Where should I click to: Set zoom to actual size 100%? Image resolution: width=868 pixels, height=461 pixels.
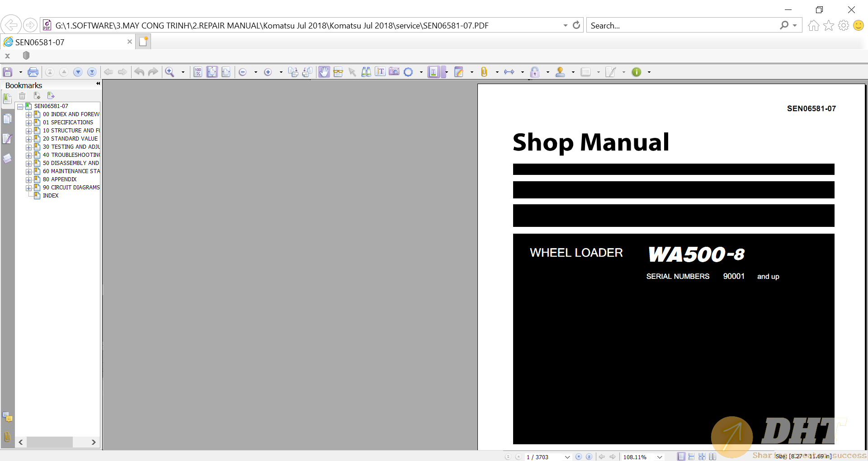(x=198, y=72)
